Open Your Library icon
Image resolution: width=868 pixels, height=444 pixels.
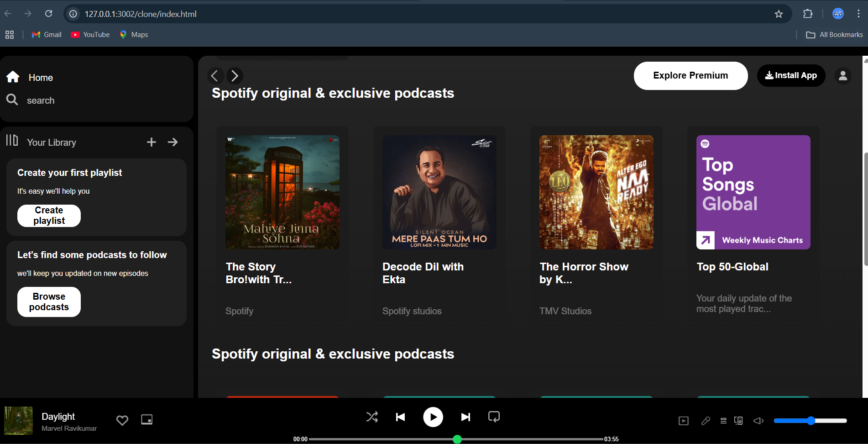coord(12,140)
